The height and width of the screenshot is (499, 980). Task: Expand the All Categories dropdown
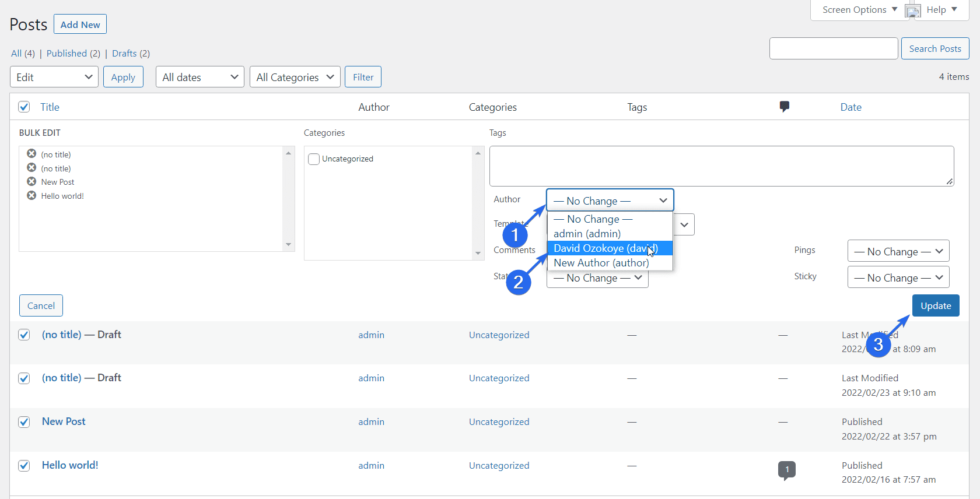(295, 77)
